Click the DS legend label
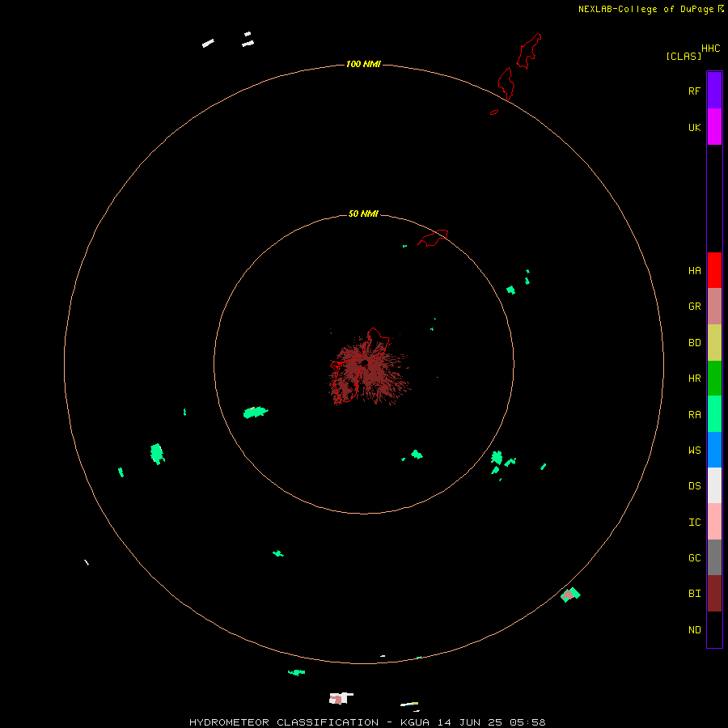 point(694,486)
